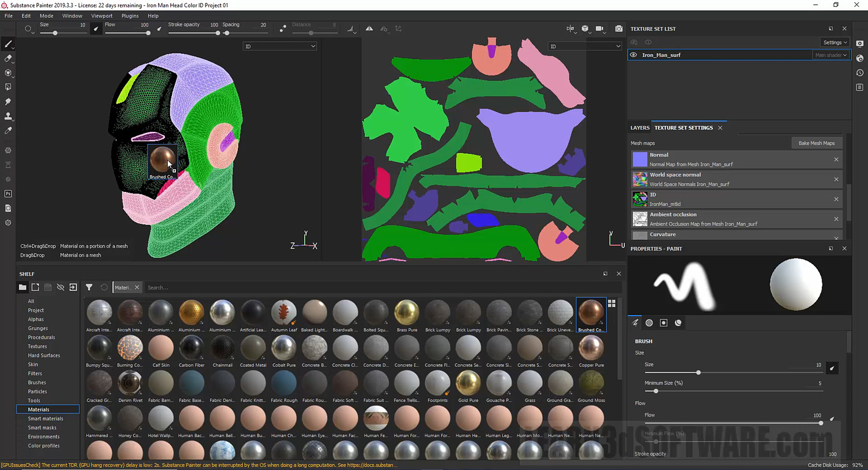This screenshot has width=868, height=470.
Task: Open the File menu
Action: (9, 16)
